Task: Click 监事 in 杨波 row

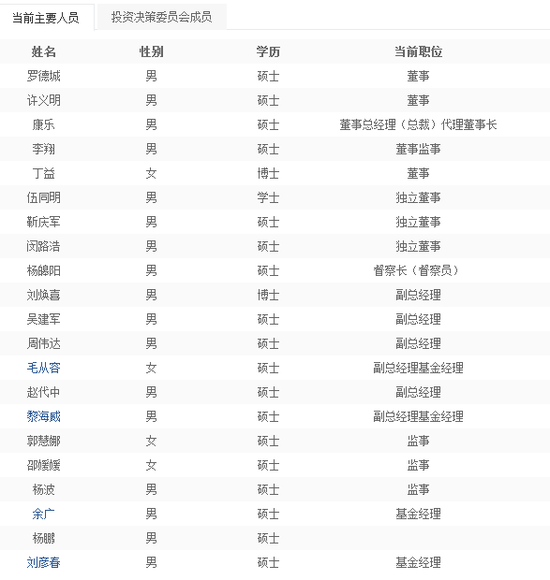Action: pyautogui.click(x=418, y=489)
